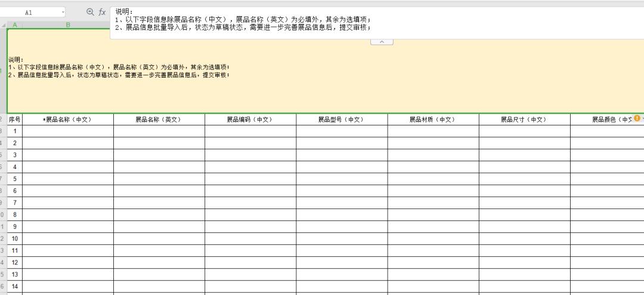Open the Name Box dropdown arrow
Screen dimensions: 644x295
[63, 12]
